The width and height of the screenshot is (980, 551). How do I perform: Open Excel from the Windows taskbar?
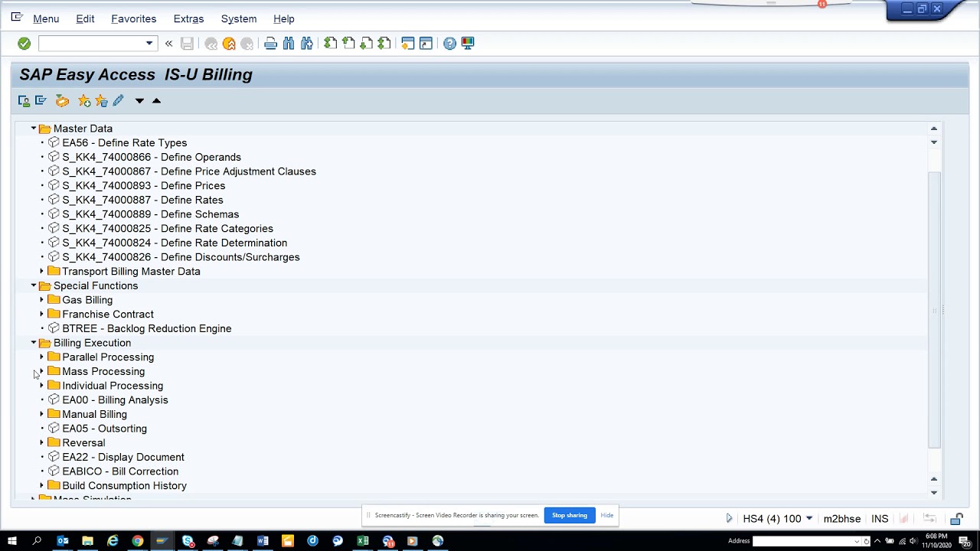[362, 541]
